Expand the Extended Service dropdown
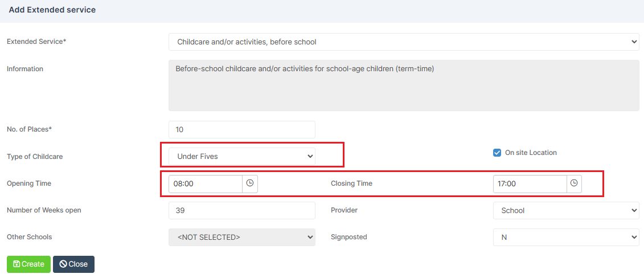The height and width of the screenshot is (278, 644). click(404, 42)
